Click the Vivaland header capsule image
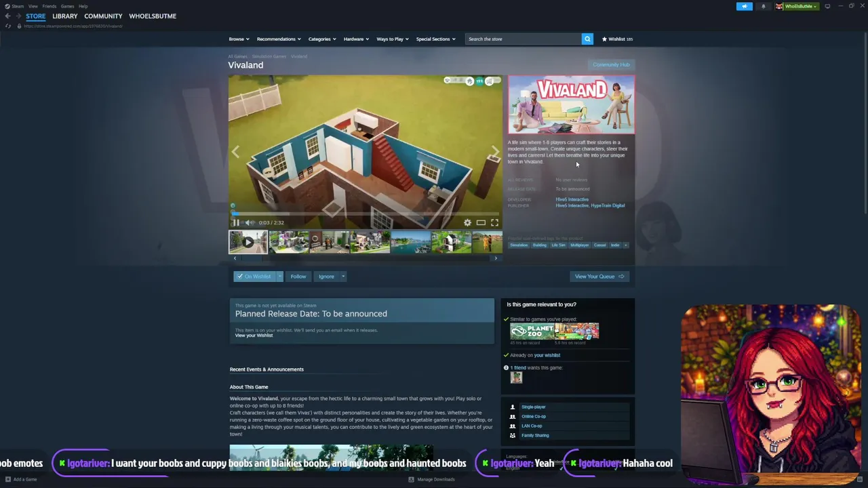This screenshot has width=868, height=488. point(571,104)
